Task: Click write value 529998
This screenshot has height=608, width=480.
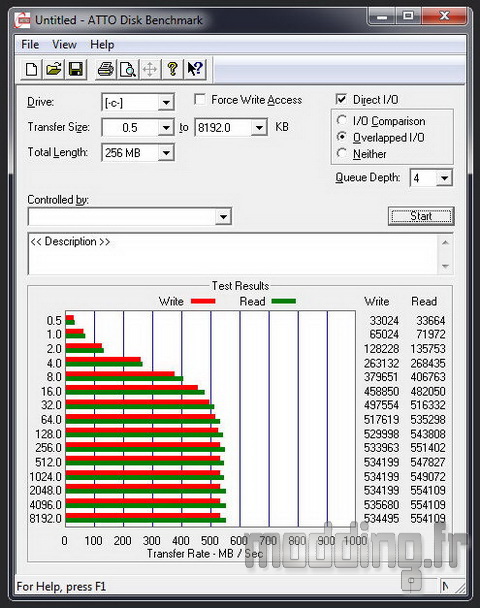Action: click(x=381, y=434)
